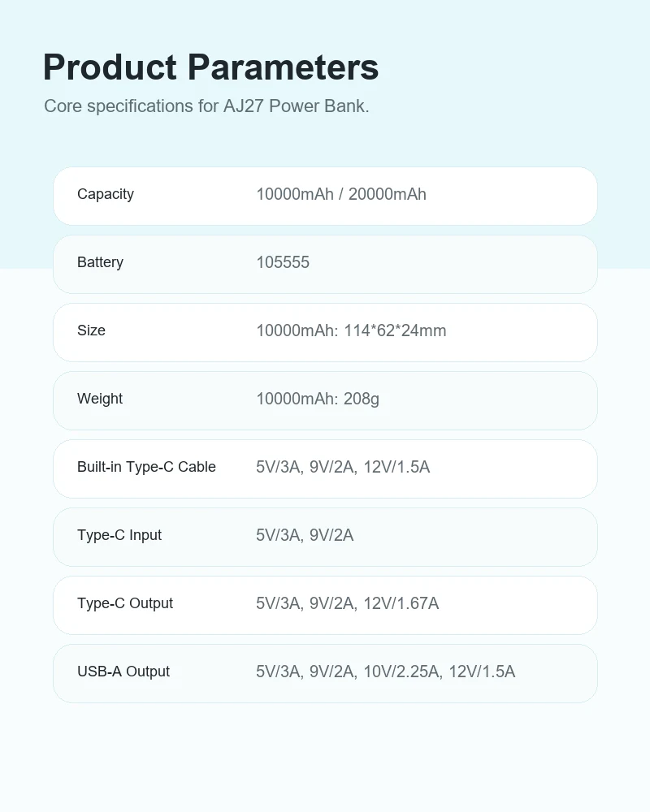This screenshot has width=650, height=812.
Task: Click the Size row label
Action: 91,330
